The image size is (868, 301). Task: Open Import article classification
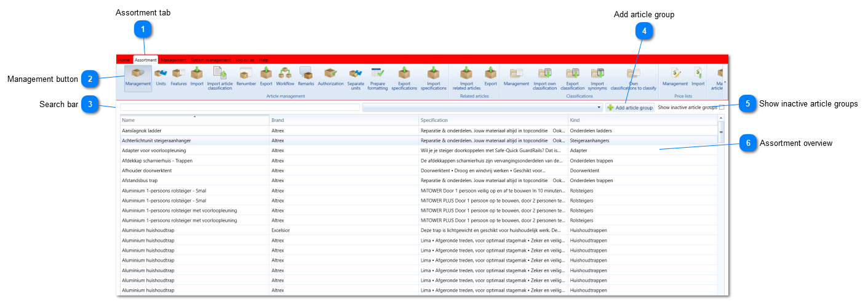coord(220,78)
